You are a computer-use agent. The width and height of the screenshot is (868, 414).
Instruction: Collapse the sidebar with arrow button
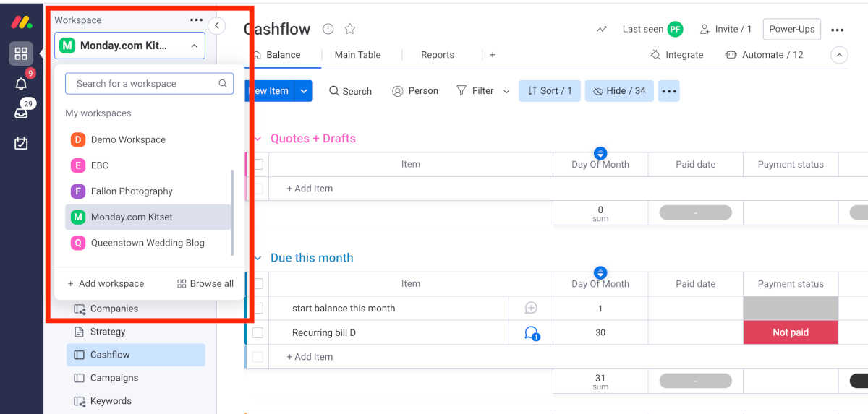[x=216, y=26]
